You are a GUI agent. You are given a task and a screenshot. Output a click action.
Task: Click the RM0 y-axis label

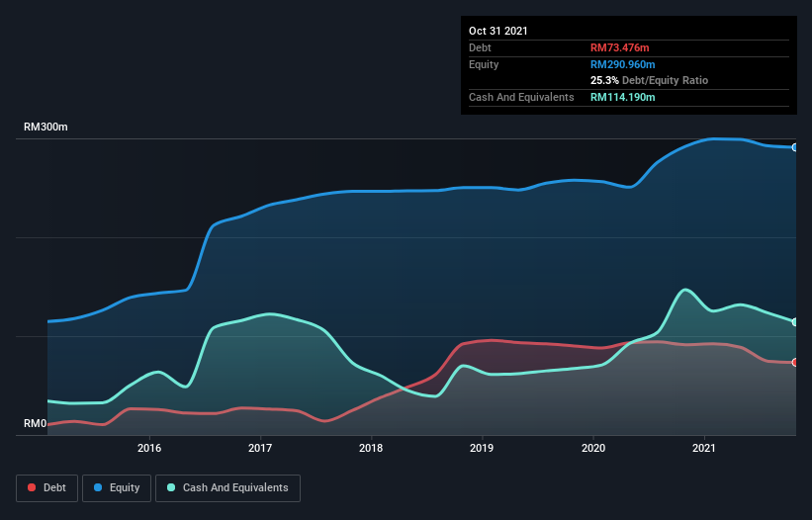36,423
